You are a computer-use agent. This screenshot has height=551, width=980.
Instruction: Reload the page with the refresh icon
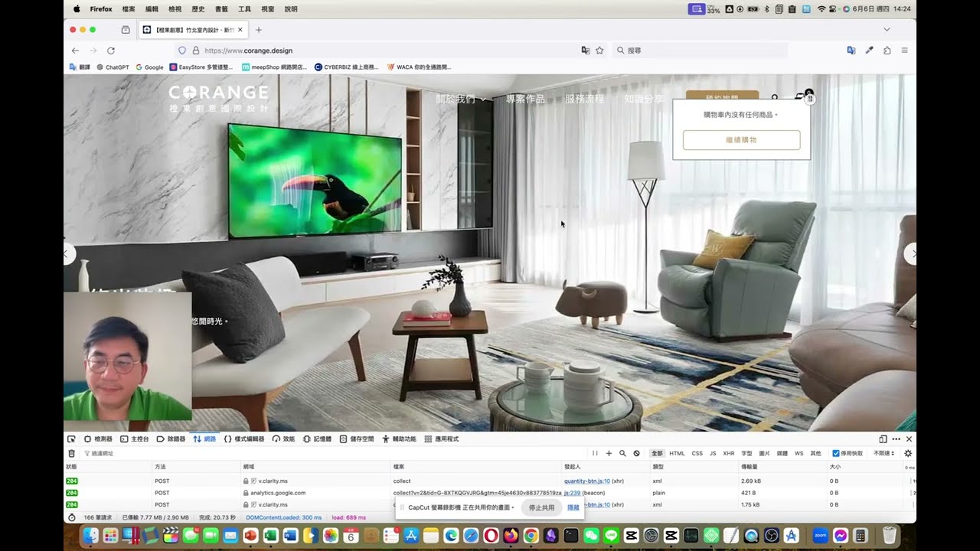[109, 51]
